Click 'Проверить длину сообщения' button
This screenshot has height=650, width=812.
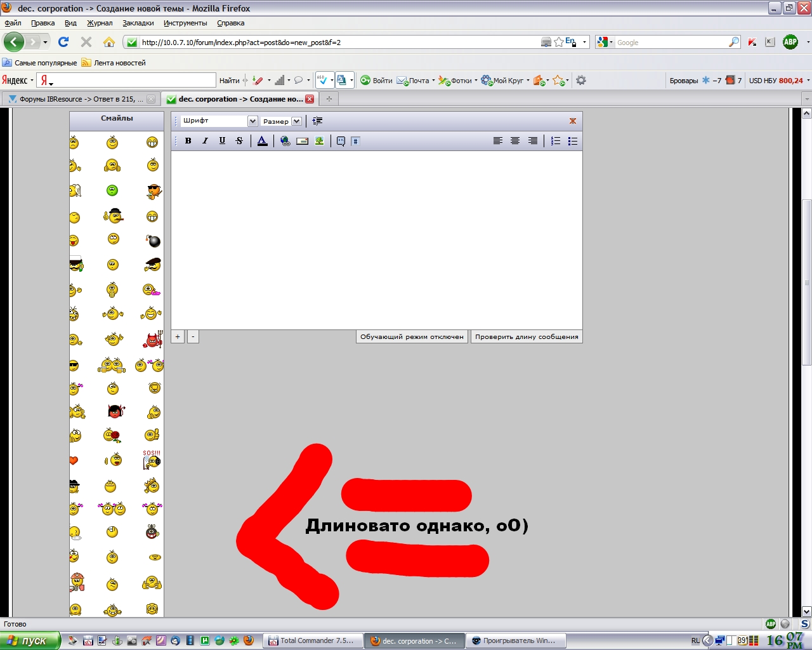[x=527, y=337]
